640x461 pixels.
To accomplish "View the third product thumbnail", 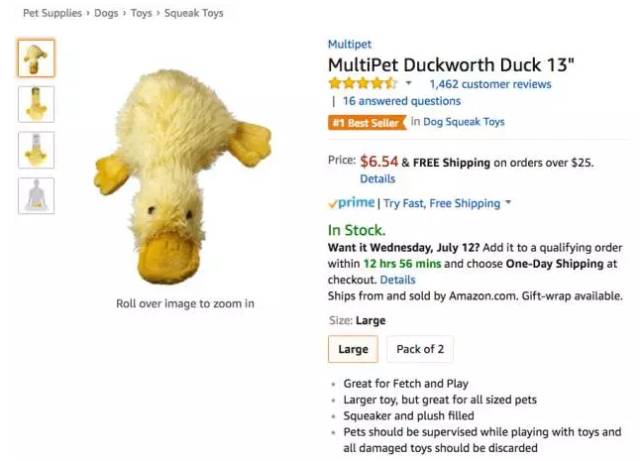I will [36, 149].
